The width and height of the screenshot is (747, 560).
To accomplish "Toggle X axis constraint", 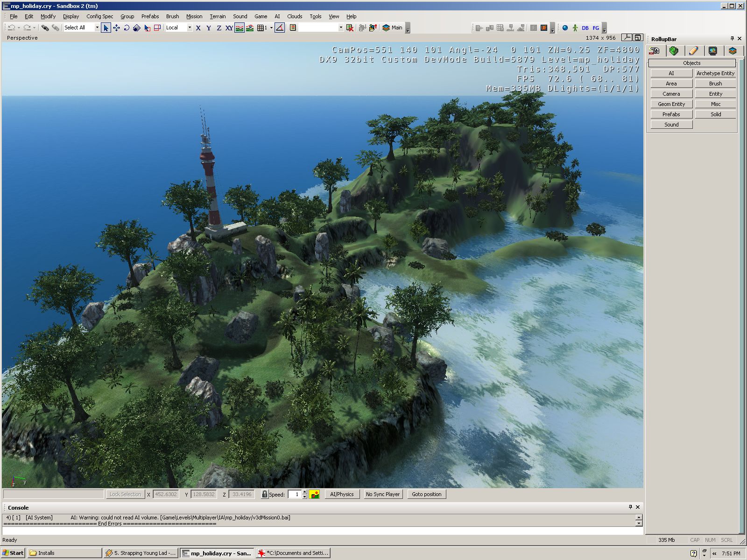I will [x=198, y=28].
